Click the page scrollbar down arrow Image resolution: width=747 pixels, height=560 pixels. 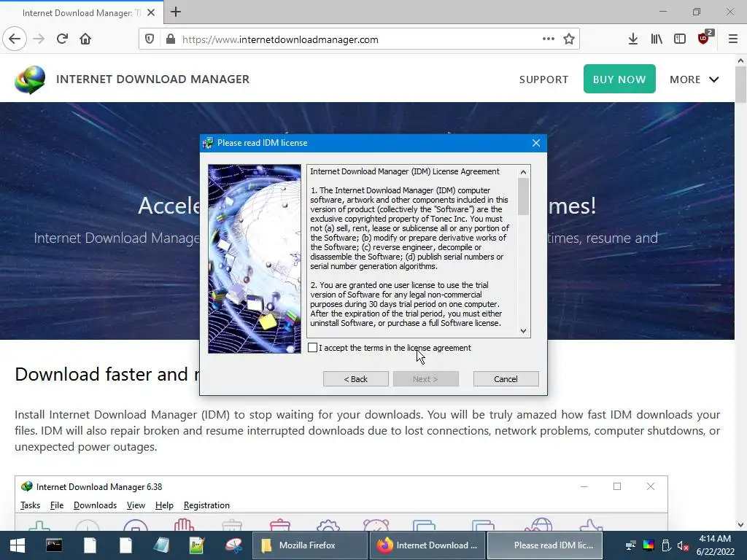click(x=740, y=525)
